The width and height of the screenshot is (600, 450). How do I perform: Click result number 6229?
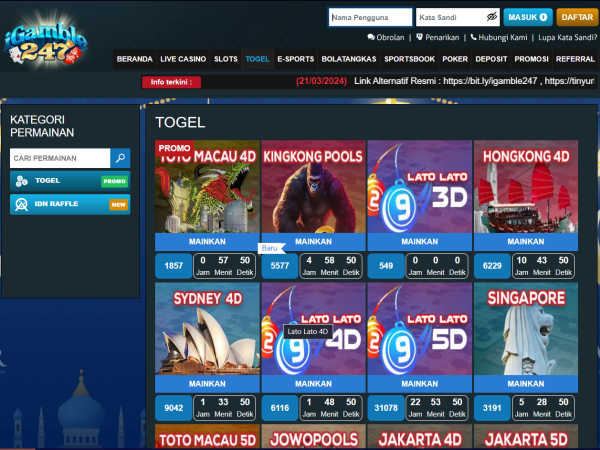pyautogui.click(x=492, y=266)
